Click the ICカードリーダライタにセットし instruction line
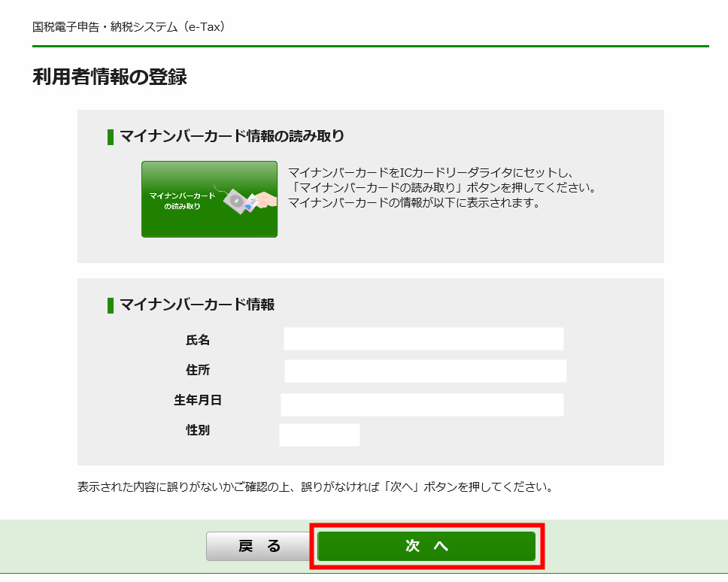 pyautogui.click(x=431, y=173)
